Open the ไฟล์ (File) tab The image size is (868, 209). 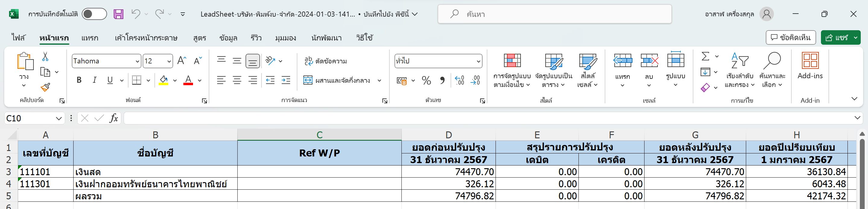pos(18,38)
